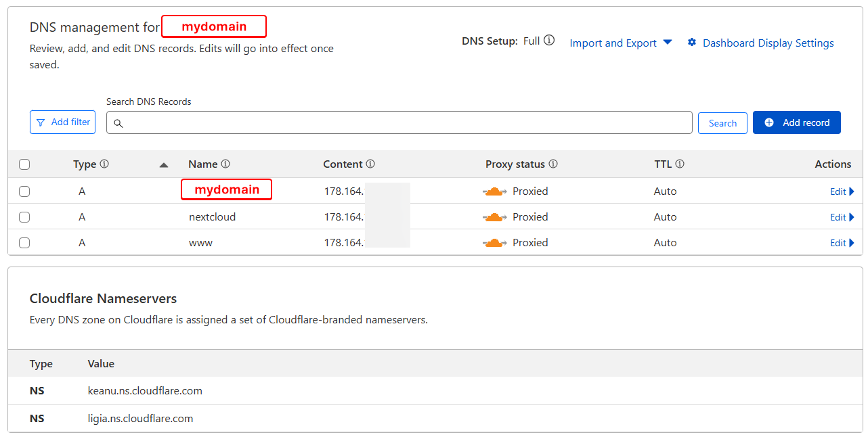Click the info icon next to DNS Setup Full
The image size is (868, 437).
click(x=549, y=41)
